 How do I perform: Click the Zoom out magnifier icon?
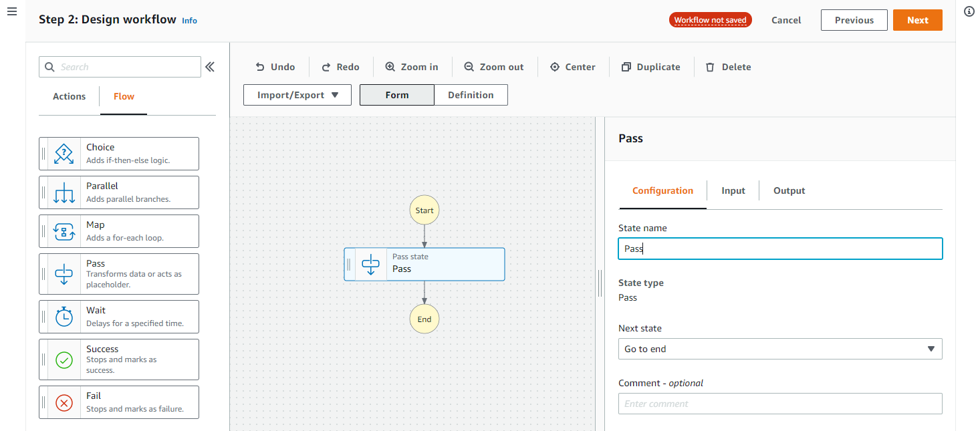coord(469,67)
